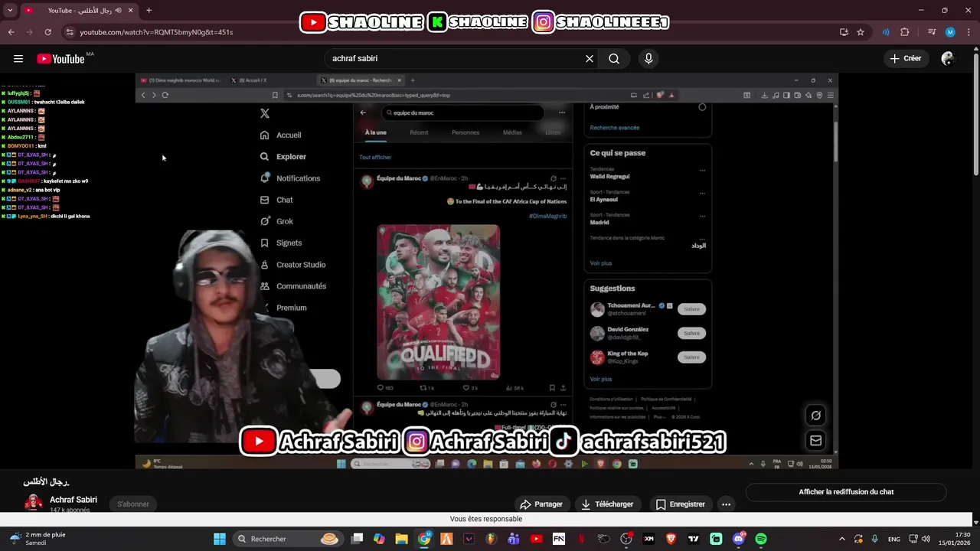Open Chrome media controls icon

[x=932, y=32]
